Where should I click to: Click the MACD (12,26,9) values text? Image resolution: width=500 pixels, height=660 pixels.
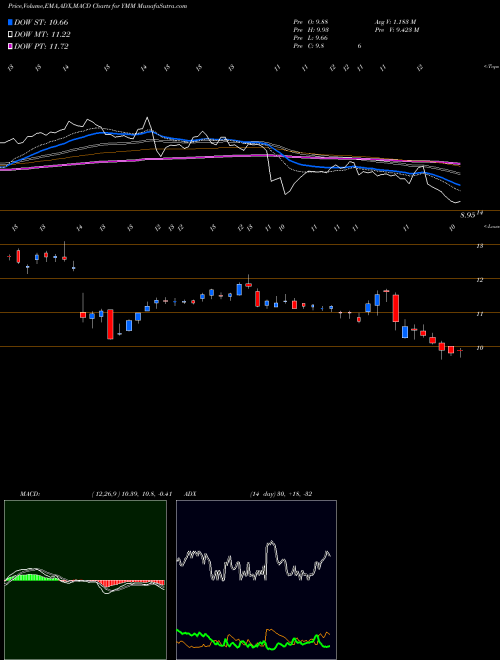tap(131, 494)
